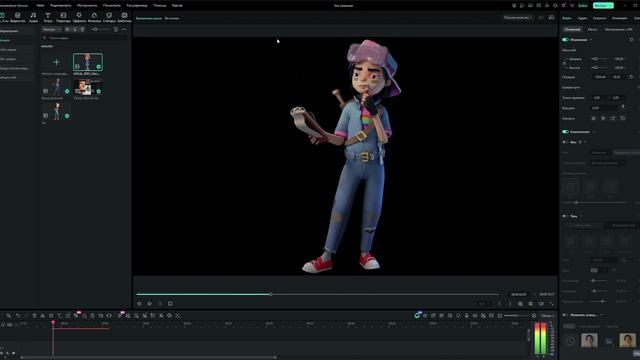Reset position with the circular arrow icon
This screenshot has height=360, width=640.
pyautogui.click(x=631, y=77)
